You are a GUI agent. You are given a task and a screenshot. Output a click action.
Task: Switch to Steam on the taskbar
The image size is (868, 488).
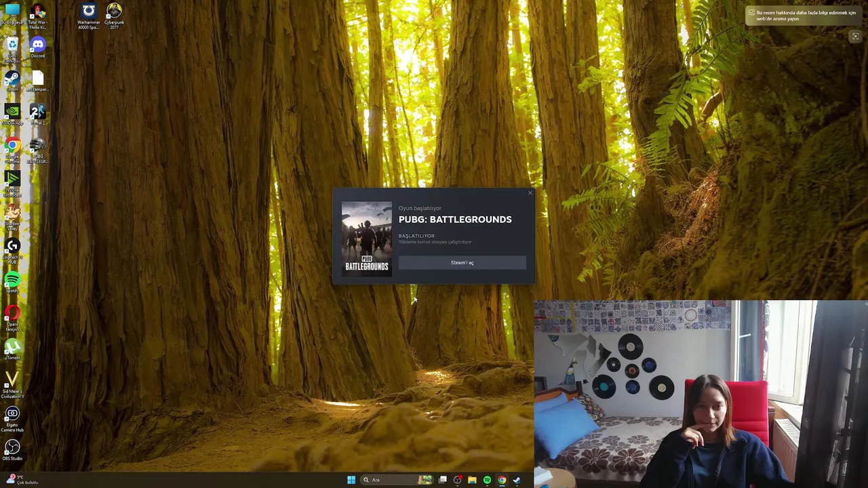pos(517,480)
